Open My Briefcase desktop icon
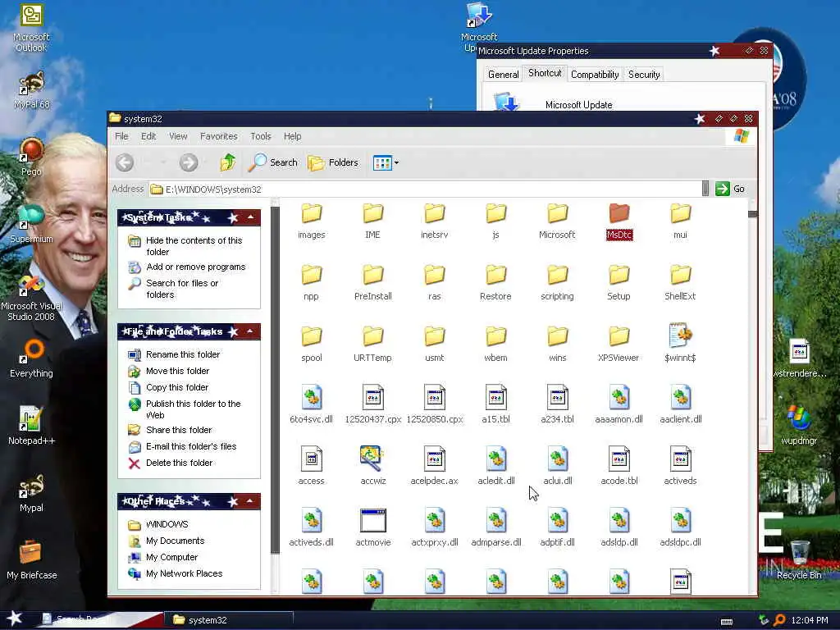 (x=31, y=559)
